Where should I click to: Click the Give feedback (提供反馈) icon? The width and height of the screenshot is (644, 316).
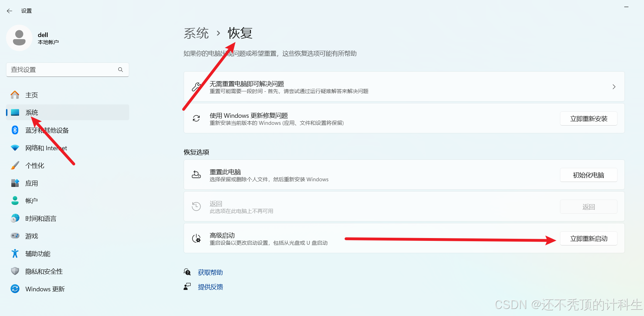(x=187, y=286)
